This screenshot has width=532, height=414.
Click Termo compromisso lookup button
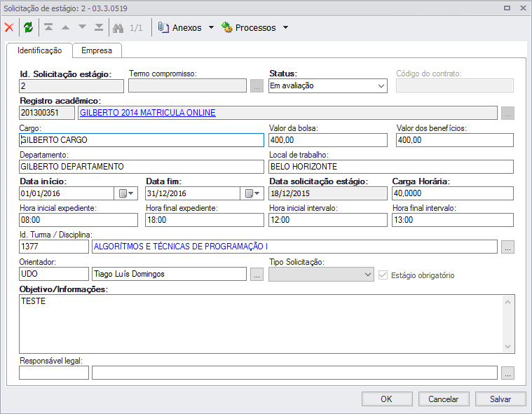pos(257,86)
